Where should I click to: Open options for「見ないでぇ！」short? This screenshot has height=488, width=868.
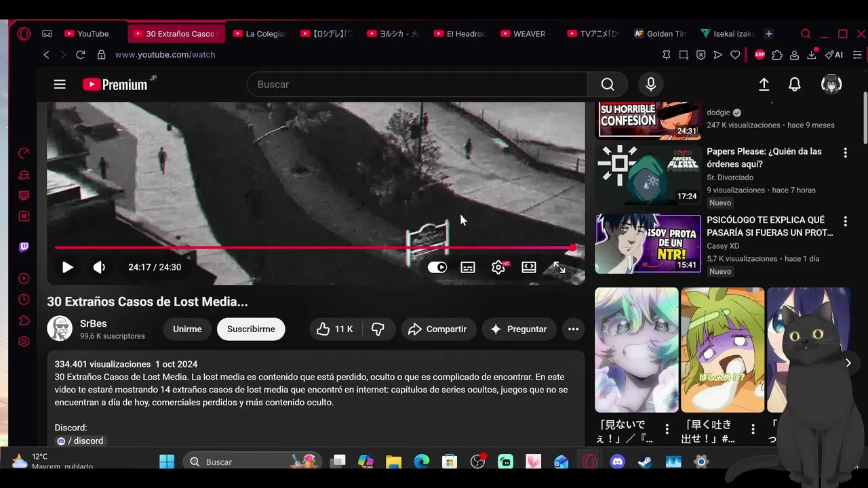click(x=667, y=429)
